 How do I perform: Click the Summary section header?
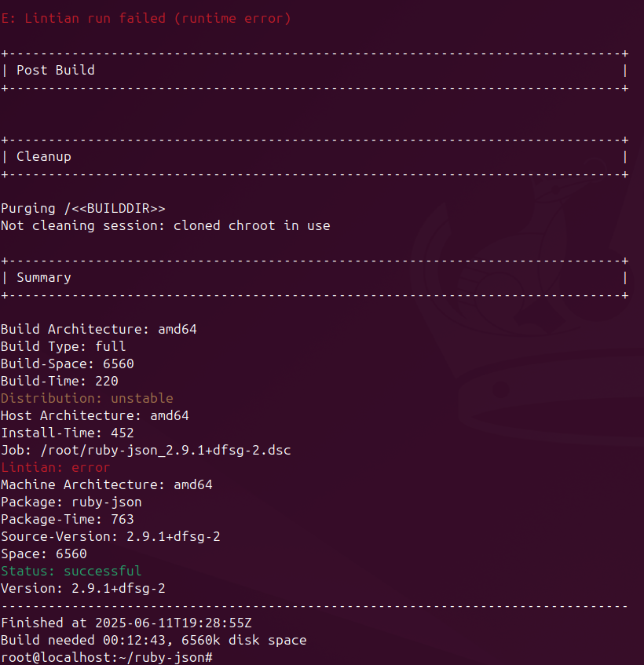(43, 277)
